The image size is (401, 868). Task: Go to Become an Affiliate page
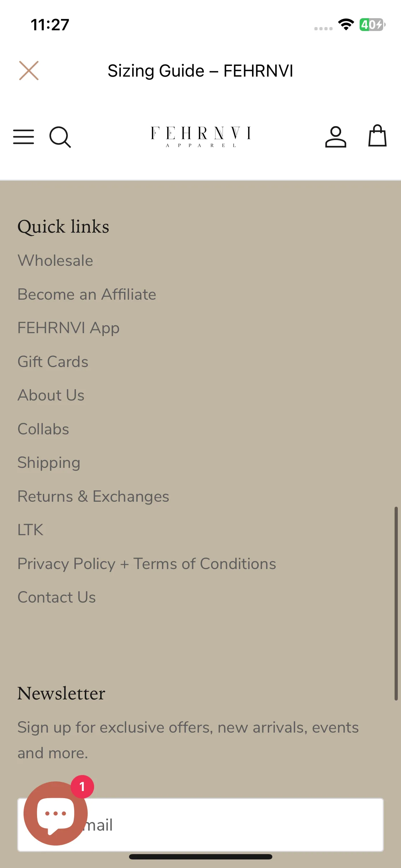[x=87, y=294]
